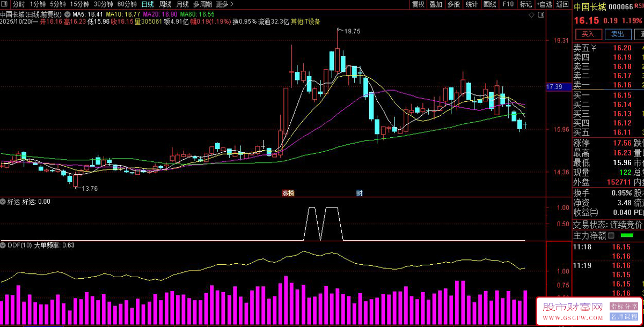The image size is (644, 327).
Task: Open the 多股 multi-stock view
Action: 453,4
